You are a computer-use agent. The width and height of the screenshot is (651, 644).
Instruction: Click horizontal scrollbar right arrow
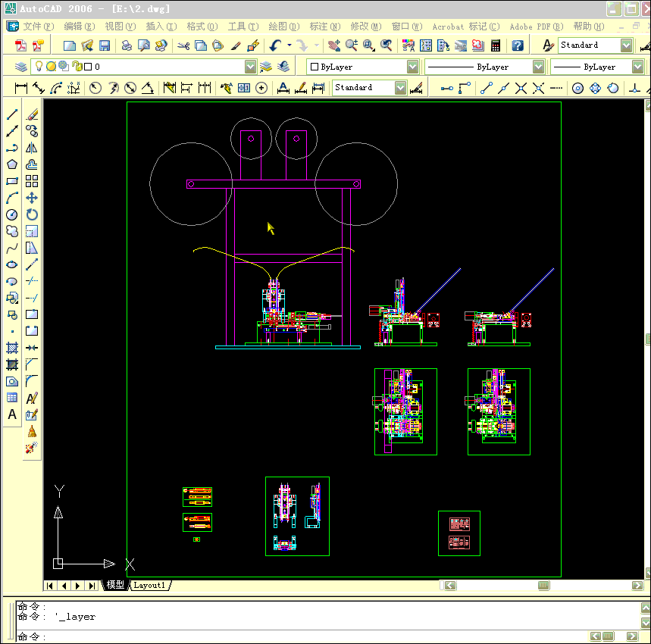(637, 585)
